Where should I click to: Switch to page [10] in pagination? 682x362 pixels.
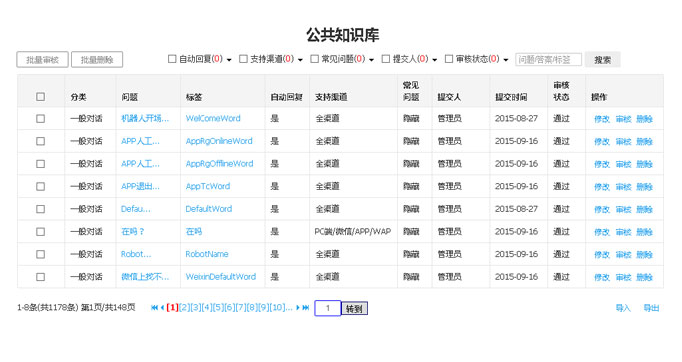(277, 308)
